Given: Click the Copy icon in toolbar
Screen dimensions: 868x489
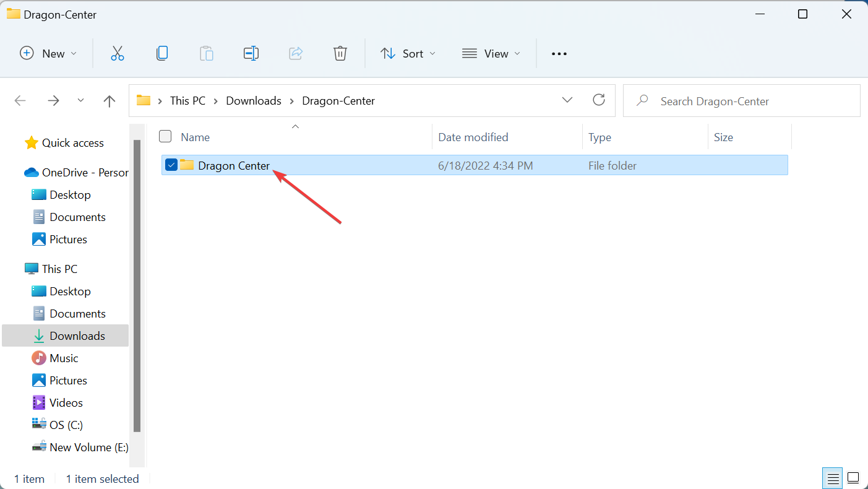Looking at the screenshot, I should 162,53.
